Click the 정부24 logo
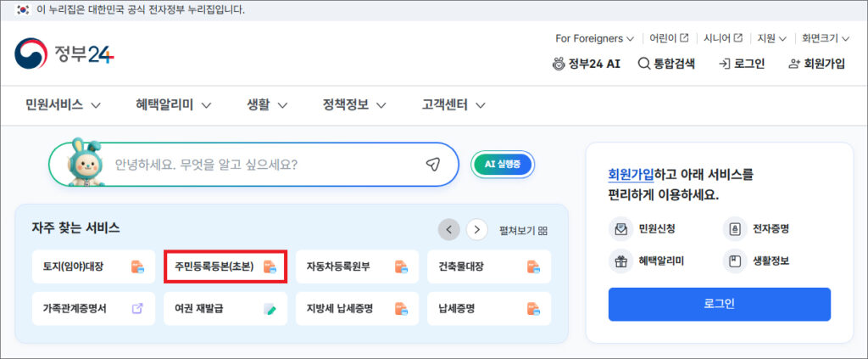 (x=64, y=54)
